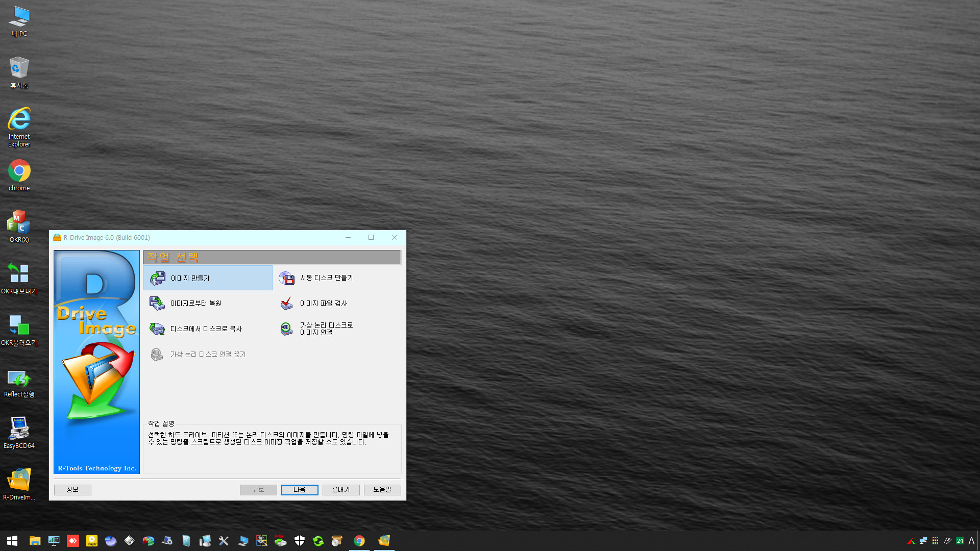
Task: Select the OKR불러오기 desktop icon
Action: [19, 330]
